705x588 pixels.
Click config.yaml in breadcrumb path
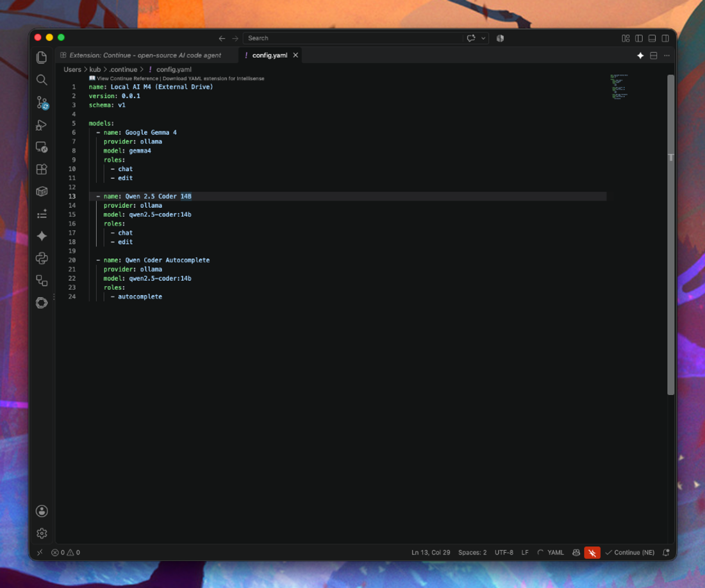(x=174, y=69)
